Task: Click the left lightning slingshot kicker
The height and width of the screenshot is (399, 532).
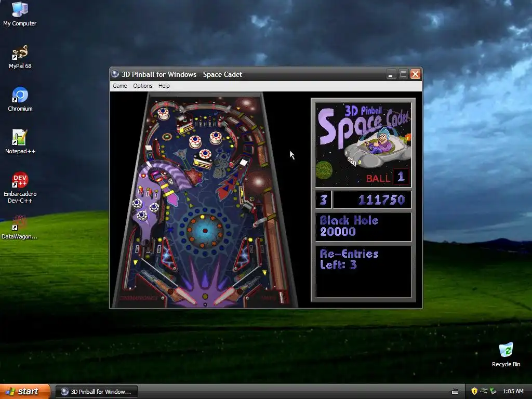Action: (x=168, y=255)
